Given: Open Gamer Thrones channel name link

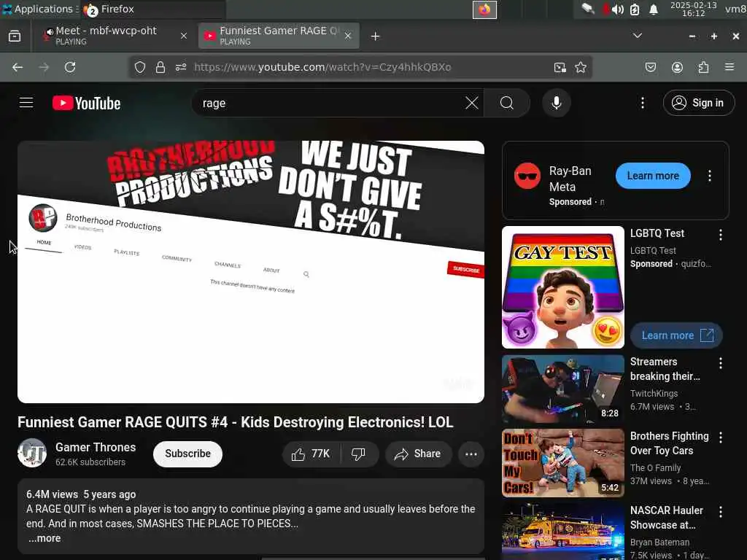Looking at the screenshot, I should click(96, 447).
